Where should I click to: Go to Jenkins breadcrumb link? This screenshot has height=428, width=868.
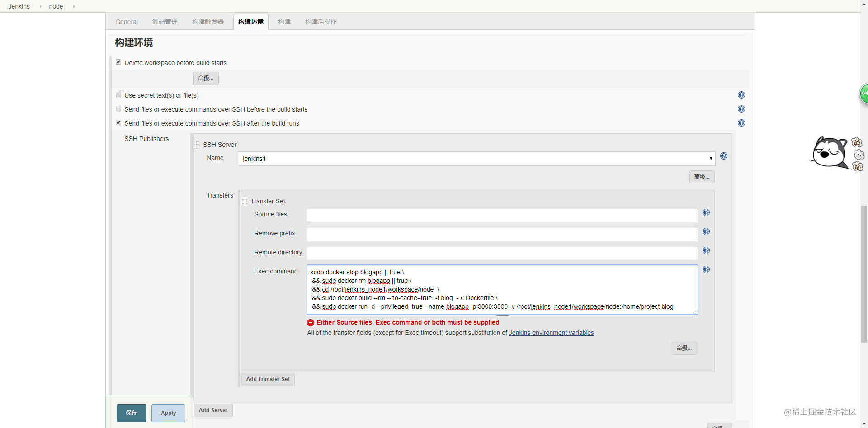19,6
